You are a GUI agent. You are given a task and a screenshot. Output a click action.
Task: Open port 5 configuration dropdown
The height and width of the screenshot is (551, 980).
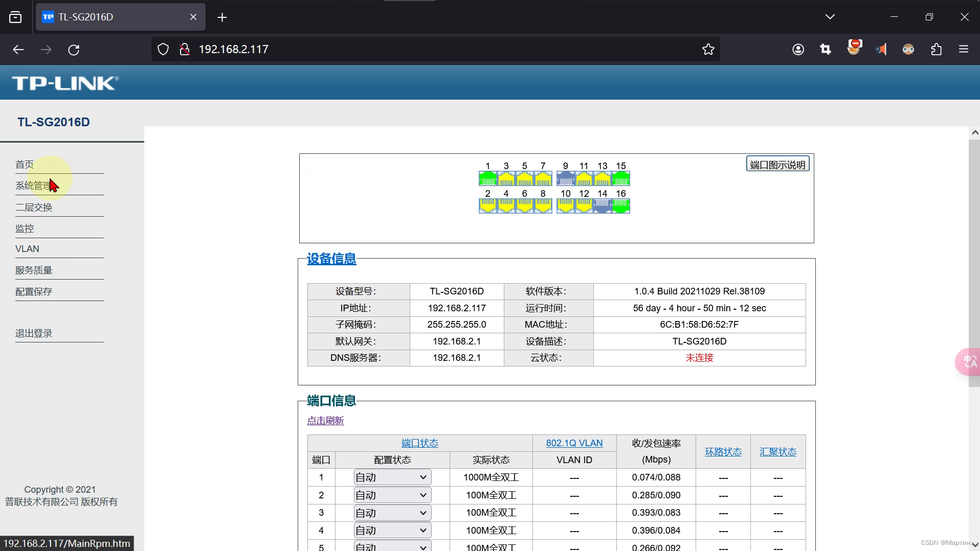pos(392,547)
